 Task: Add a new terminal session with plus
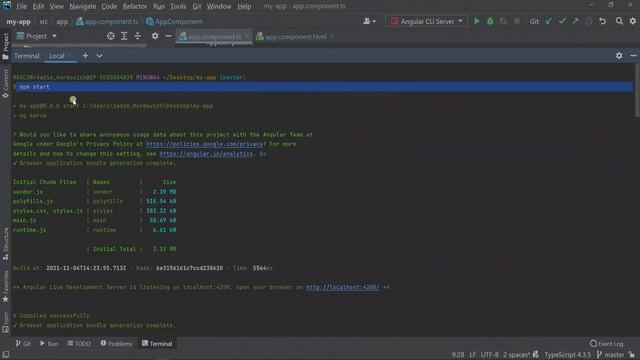pos(85,56)
